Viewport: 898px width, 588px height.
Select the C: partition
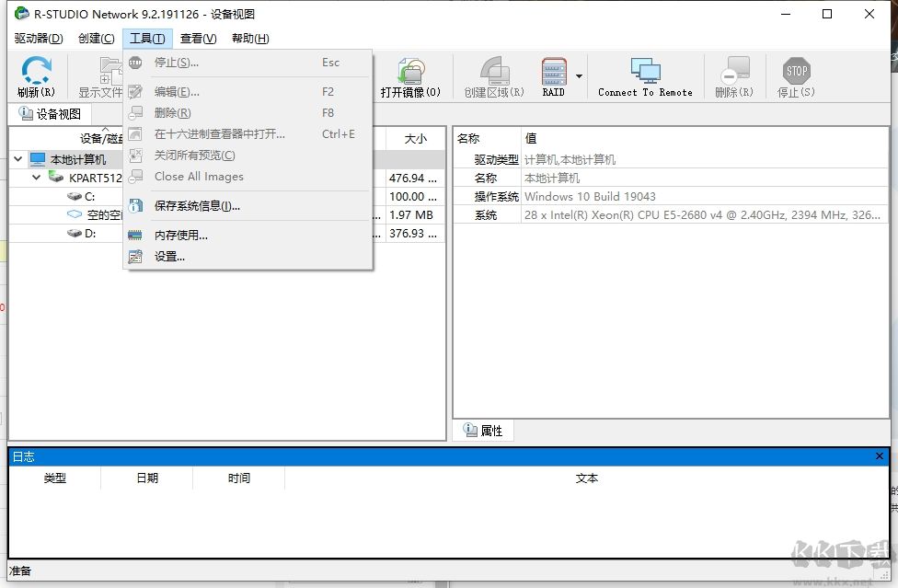90,196
